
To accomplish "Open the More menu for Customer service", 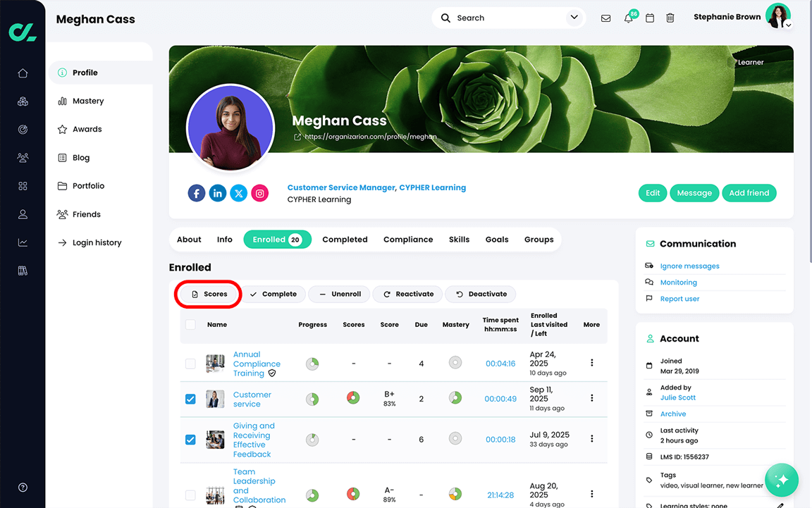I will [x=591, y=398].
